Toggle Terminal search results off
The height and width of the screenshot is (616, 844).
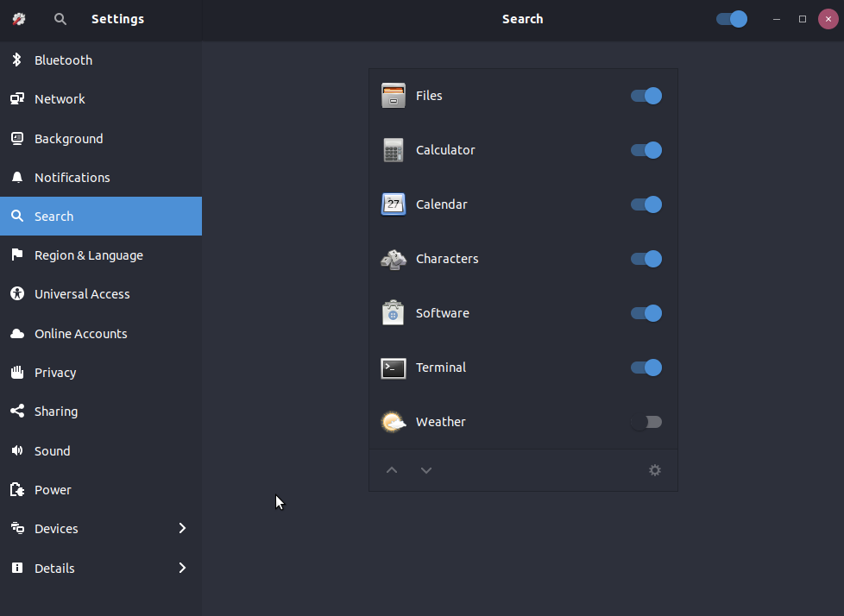(646, 368)
